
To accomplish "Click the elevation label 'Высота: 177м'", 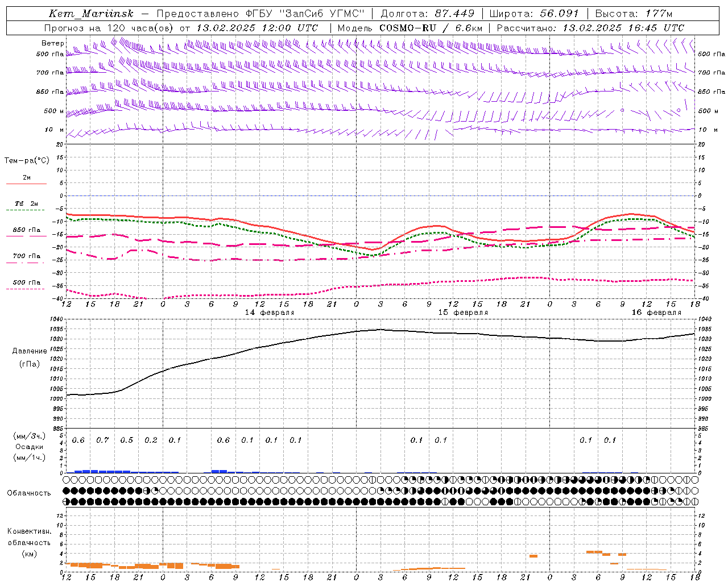I will pyautogui.click(x=634, y=14).
